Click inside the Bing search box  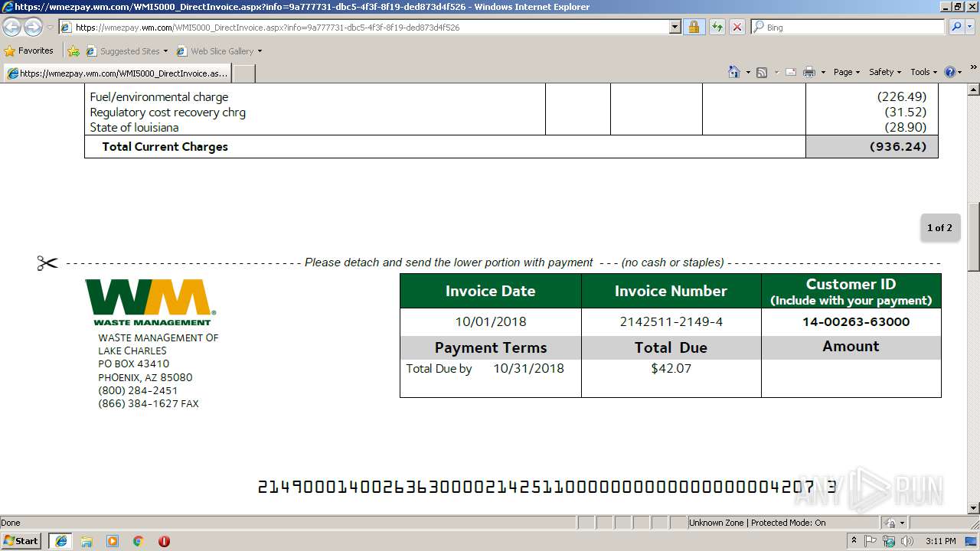pyautogui.click(x=854, y=27)
